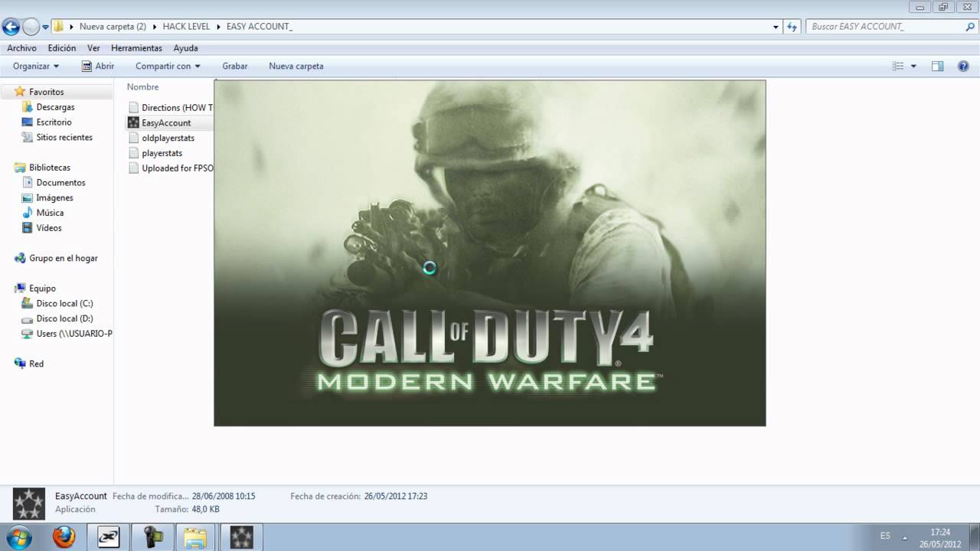Refresh the folder view
This screenshot has height=551, width=980.
(x=792, y=27)
